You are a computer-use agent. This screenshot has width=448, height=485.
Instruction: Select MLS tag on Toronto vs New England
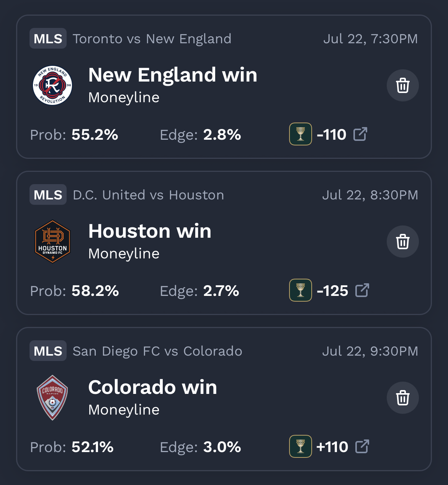click(x=48, y=39)
